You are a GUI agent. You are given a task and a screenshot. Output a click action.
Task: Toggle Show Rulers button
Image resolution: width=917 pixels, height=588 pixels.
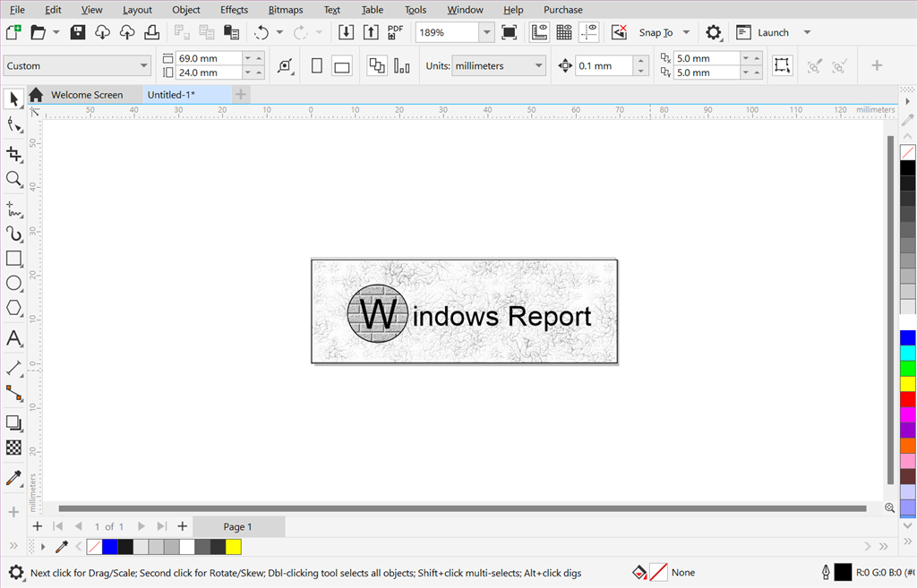[x=539, y=32]
